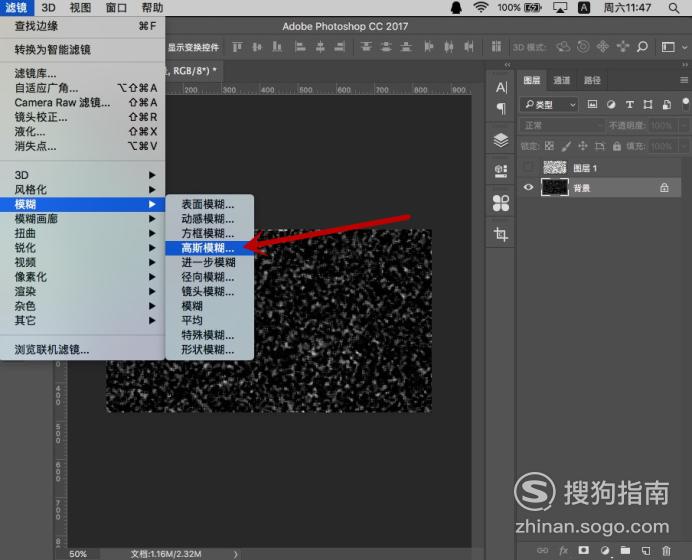
Task: Open the 类型 layer filter dropdown
Action: (549, 104)
